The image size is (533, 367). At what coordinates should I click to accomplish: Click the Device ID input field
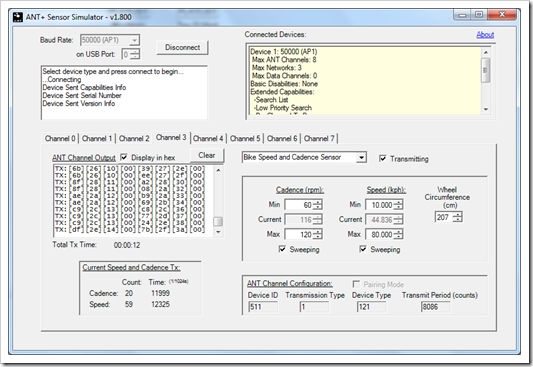(x=263, y=307)
